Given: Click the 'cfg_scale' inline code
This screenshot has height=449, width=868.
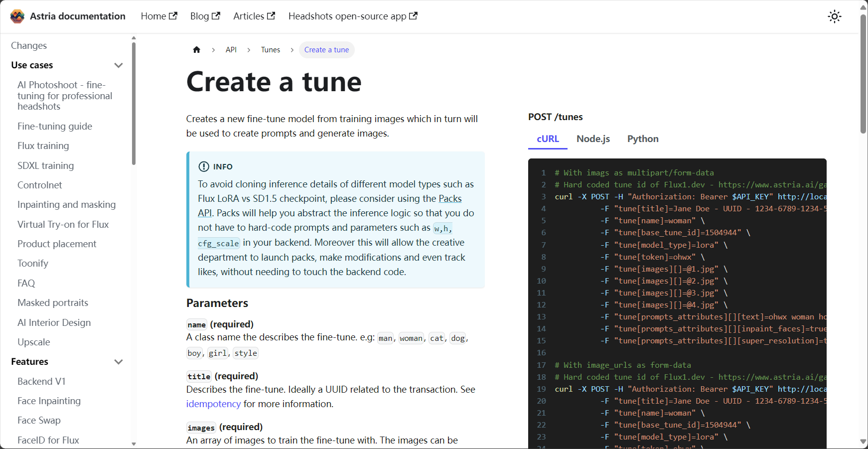Looking at the screenshot, I should [x=218, y=243].
